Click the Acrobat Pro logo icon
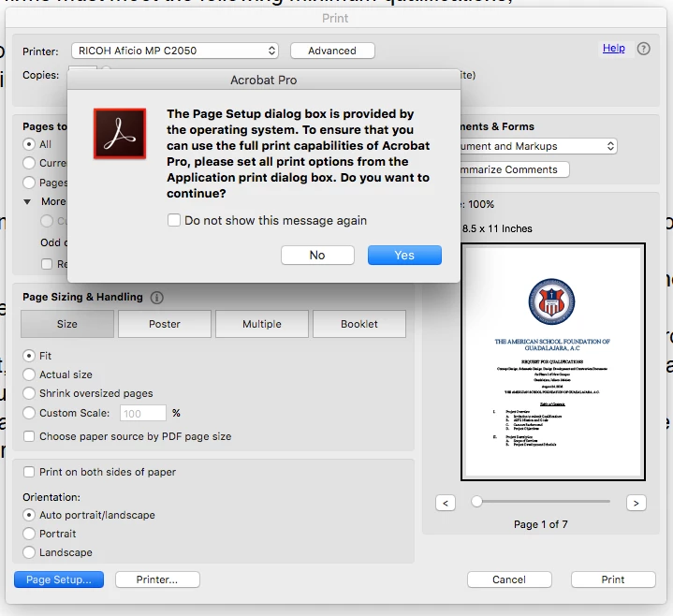Viewport: 673px width, 616px height. pyautogui.click(x=120, y=134)
